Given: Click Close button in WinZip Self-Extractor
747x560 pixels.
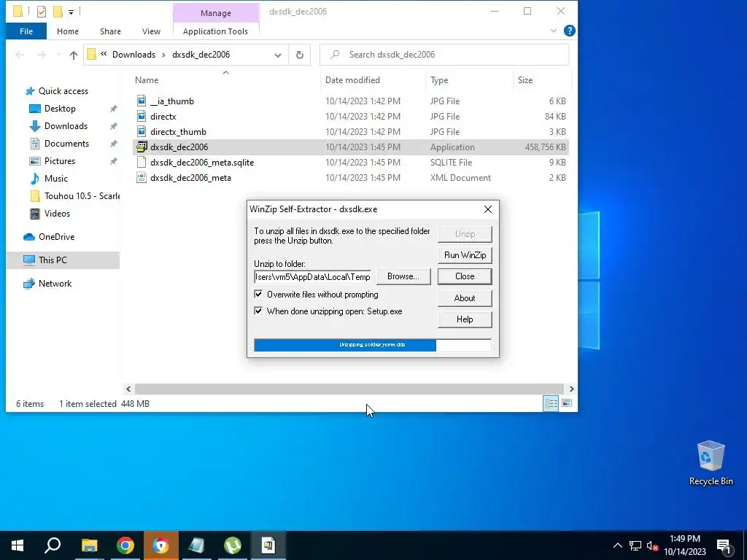Looking at the screenshot, I should (x=465, y=276).
